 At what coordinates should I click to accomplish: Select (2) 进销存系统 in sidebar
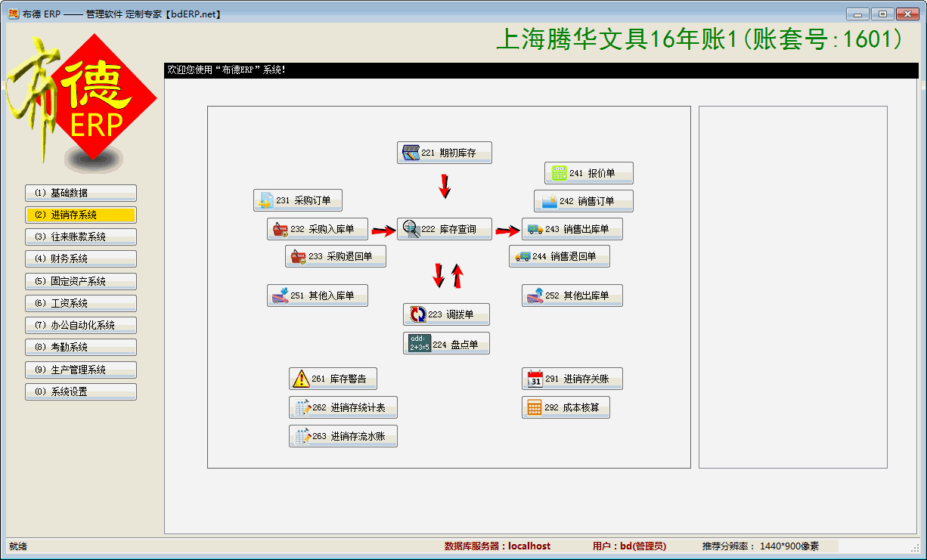tap(81, 215)
